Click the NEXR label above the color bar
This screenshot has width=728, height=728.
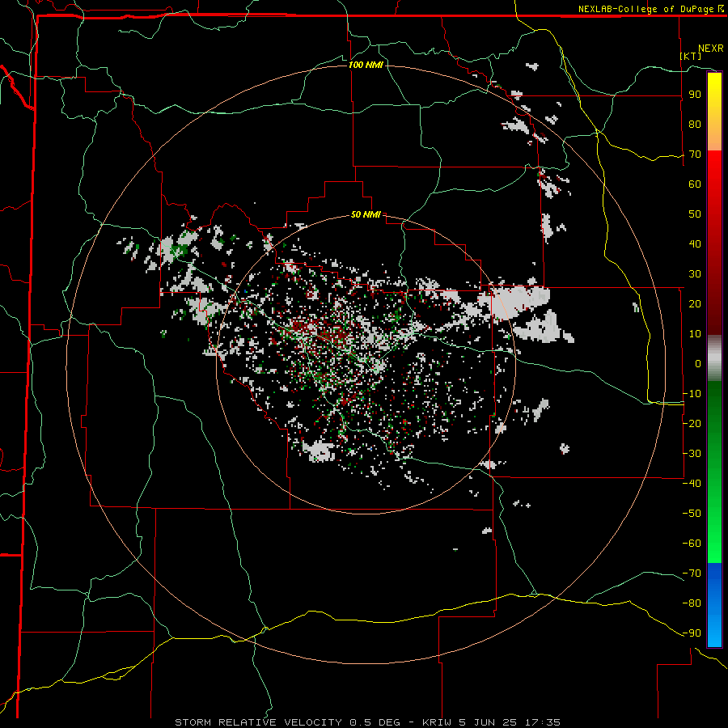coord(711,49)
